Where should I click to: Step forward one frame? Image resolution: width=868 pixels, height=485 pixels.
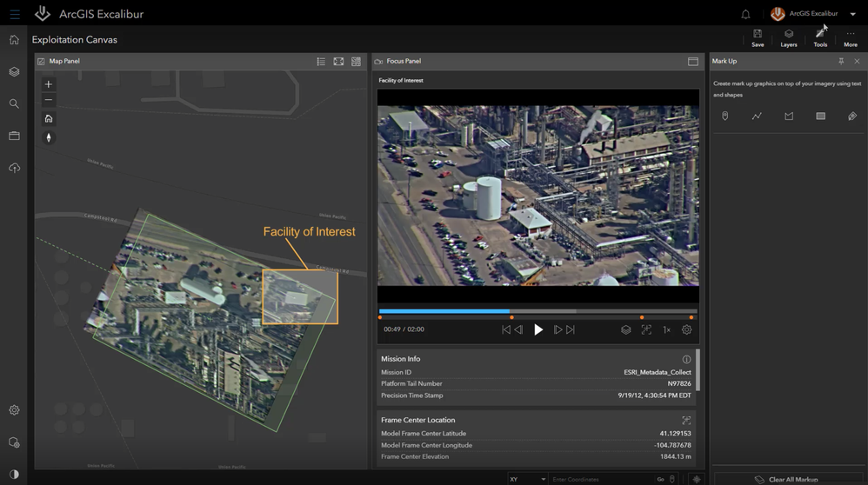pos(558,329)
